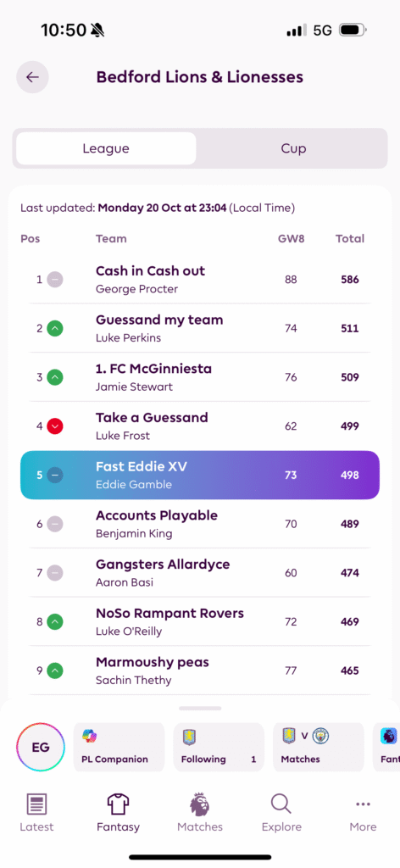Open 1. FC McGinniesta team row
Viewport: 400px width, 868px height.
click(x=200, y=377)
